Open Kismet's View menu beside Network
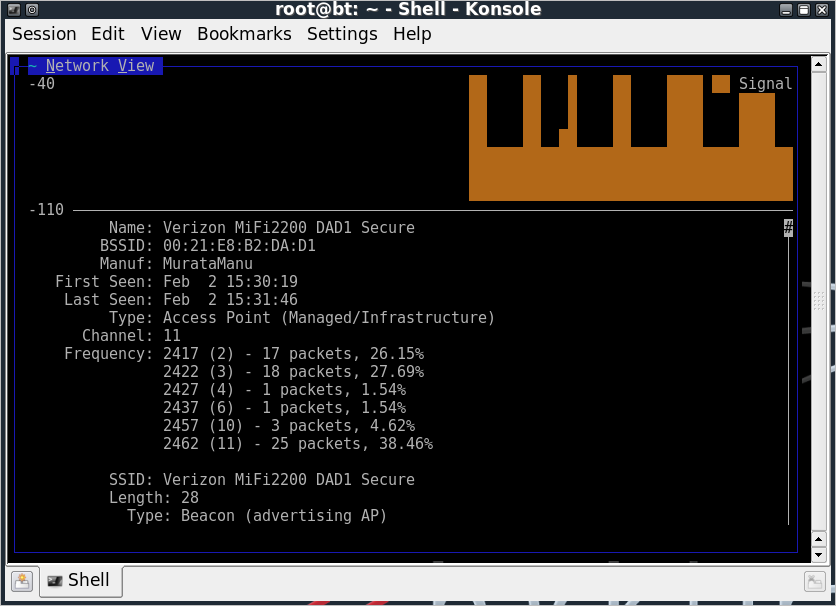Screen dimensions: 836x606 136,66
